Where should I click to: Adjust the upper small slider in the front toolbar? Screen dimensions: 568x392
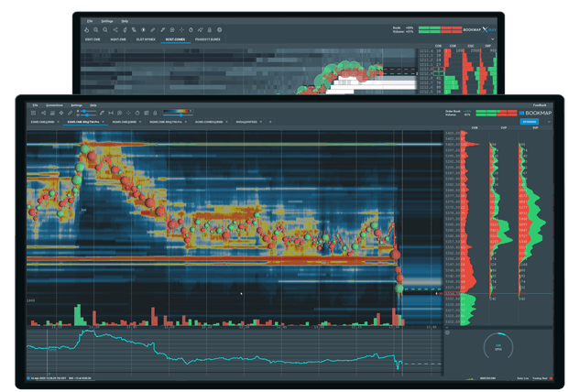[x=88, y=111]
